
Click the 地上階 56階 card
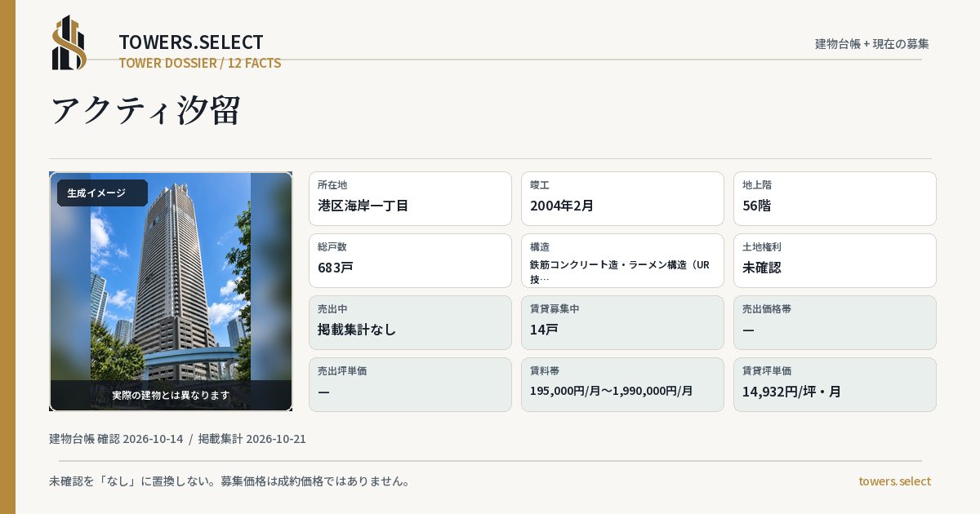click(835, 198)
